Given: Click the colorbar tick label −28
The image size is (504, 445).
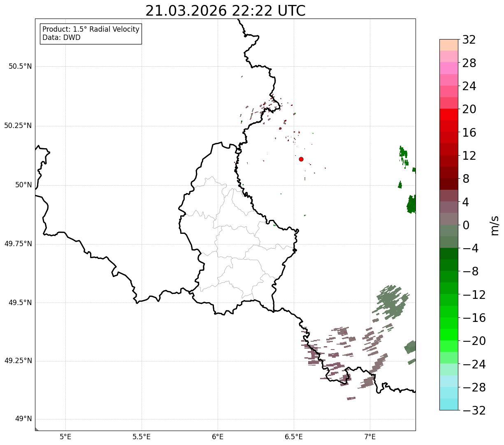Looking at the screenshot, I should tap(474, 387).
